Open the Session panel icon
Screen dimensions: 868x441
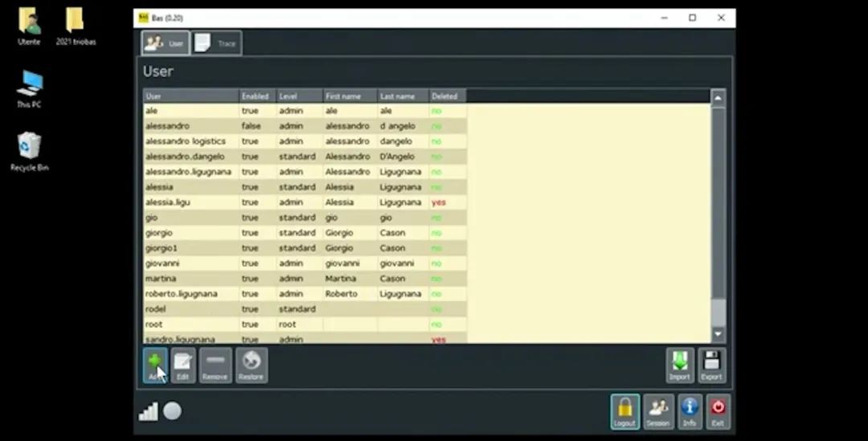click(x=657, y=410)
